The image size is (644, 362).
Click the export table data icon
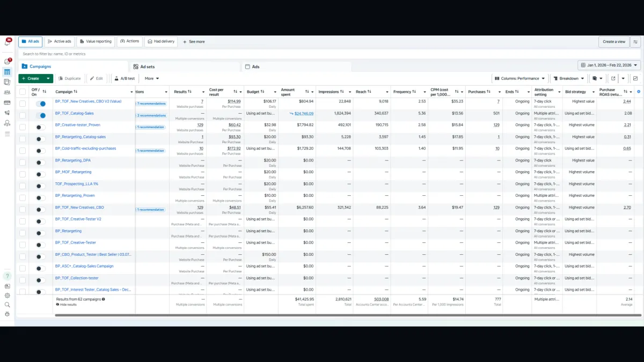613,78
